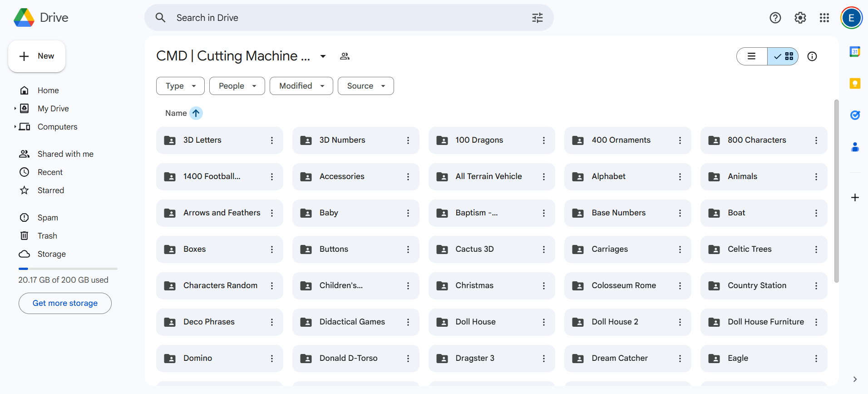View folder details info icon
Screen dimensions: 868x394
click(812, 56)
